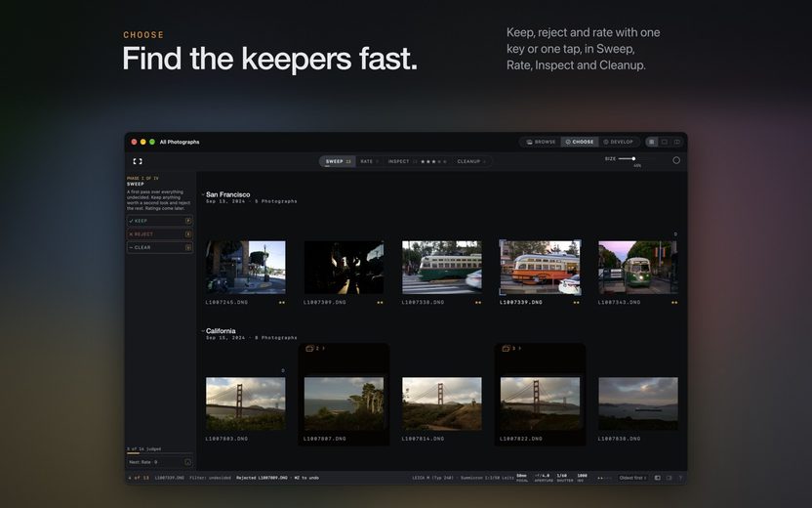Switch to the Develop mode tab
Image resolution: width=812 pixels, height=508 pixels.
pyautogui.click(x=619, y=142)
